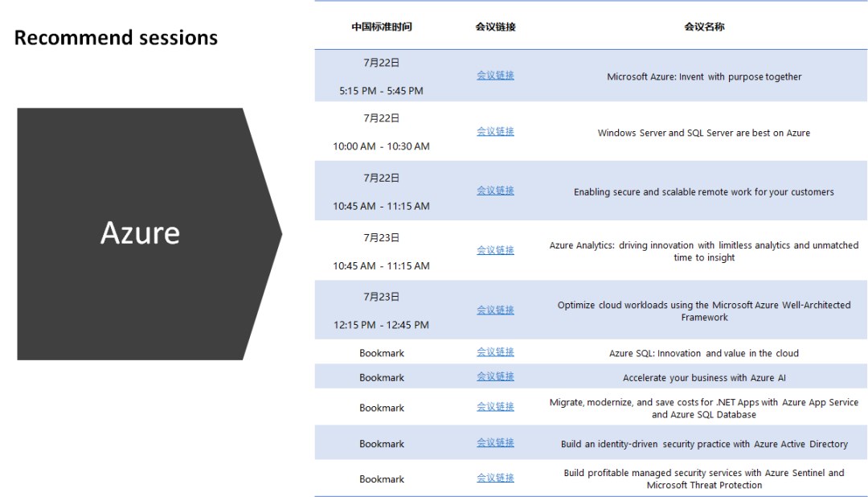Select title Windows Server and SQL Server are best on Azure
868x497 pixels.
[704, 133]
